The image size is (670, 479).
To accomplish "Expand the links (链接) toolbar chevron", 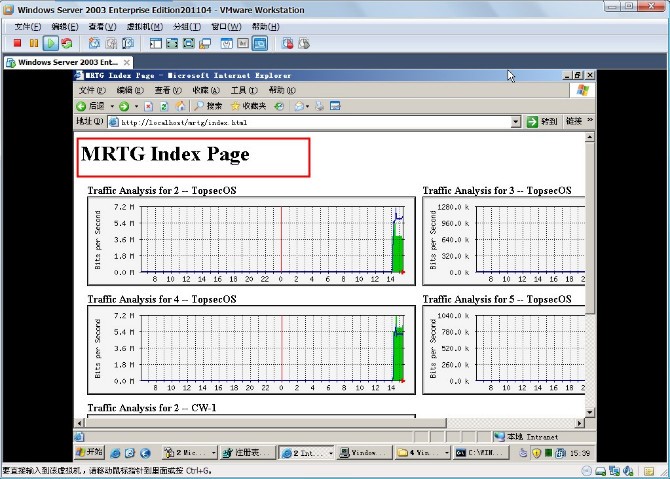I will coord(590,122).
